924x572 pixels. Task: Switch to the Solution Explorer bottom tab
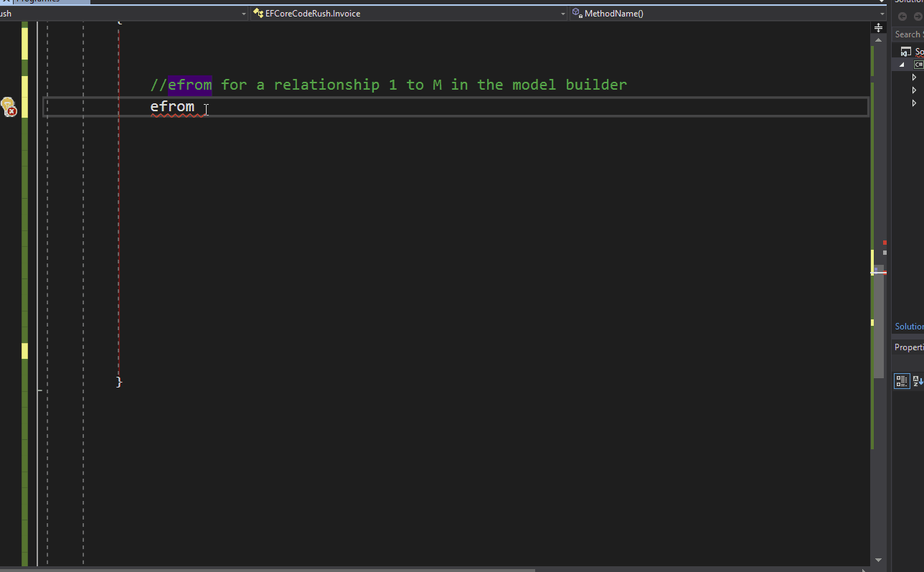(x=909, y=327)
